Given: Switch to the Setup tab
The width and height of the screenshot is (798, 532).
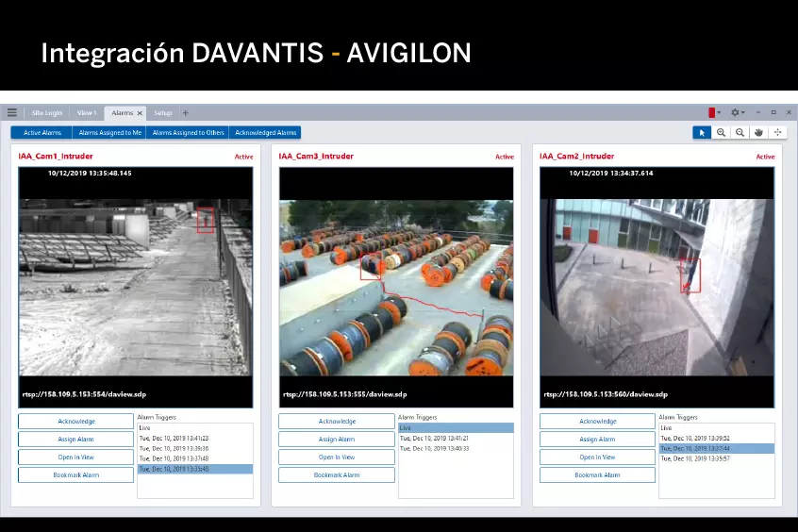Looking at the screenshot, I should coord(163,113).
